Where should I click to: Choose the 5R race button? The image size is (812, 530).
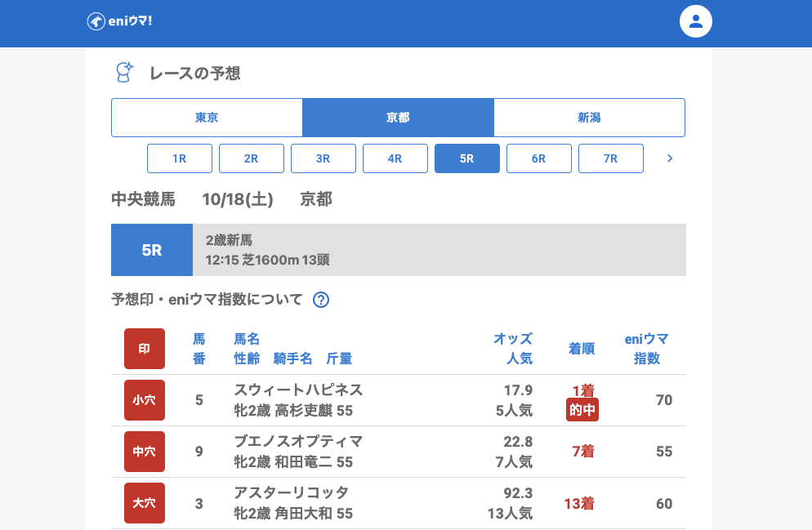(x=467, y=158)
